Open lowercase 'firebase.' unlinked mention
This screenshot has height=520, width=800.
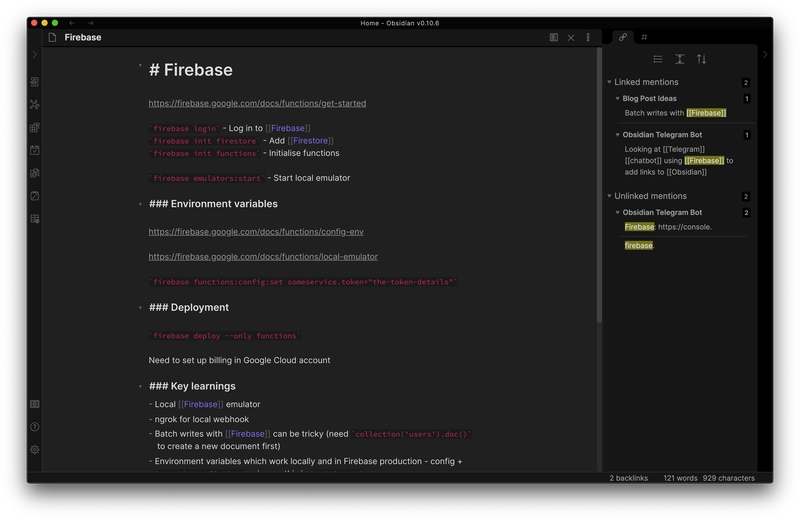pos(639,245)
